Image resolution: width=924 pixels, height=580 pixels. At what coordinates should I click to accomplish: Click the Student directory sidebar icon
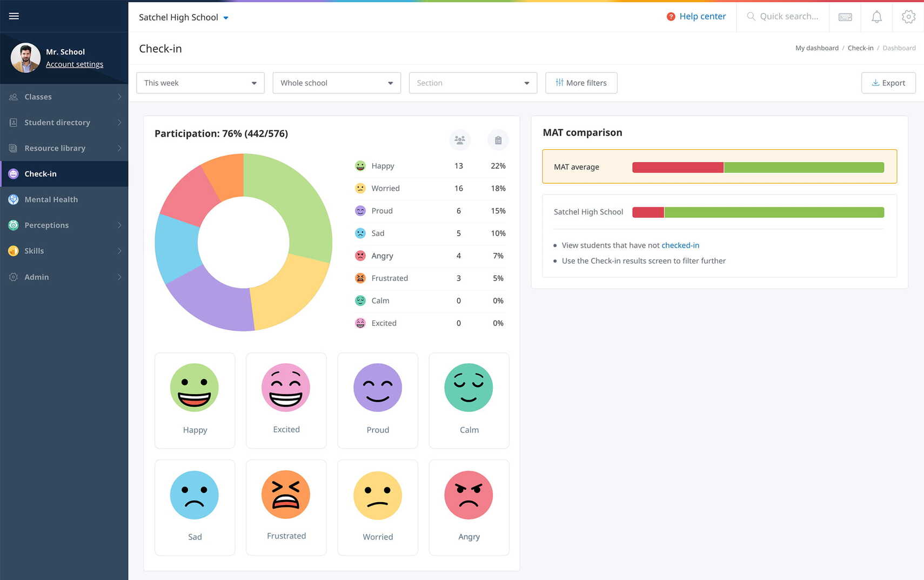point(14,123)
